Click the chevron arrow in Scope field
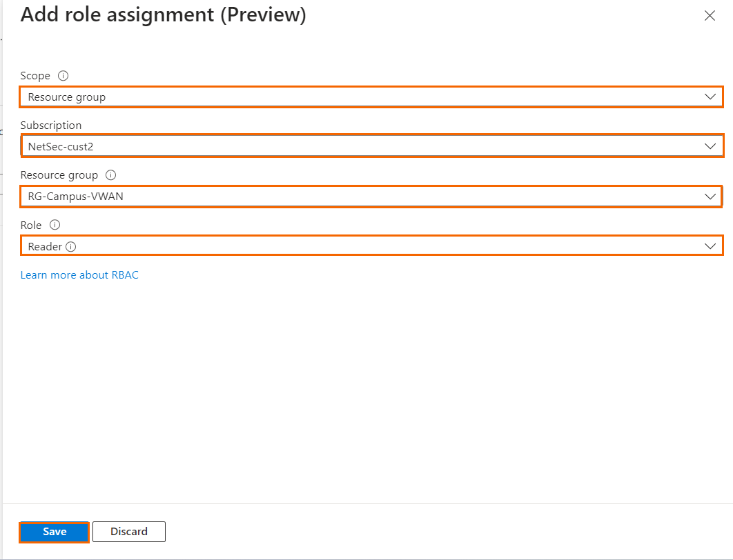Image resolution: width=733 pixels, height=560 pixels. click(x=710, y=97)
